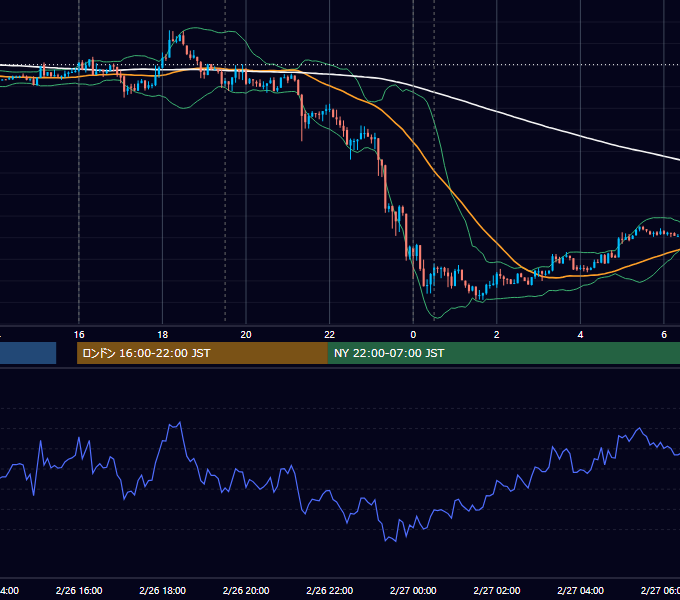Viewport: 680px width, 600px height.
Task: Click the 2/27 02:00 label on lower axis
Action: pyautogui.click(x=497, y=590)
